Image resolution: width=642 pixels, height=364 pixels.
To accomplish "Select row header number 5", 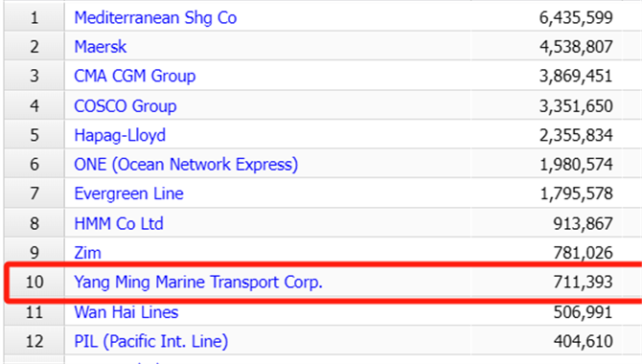I will (34, 135).
